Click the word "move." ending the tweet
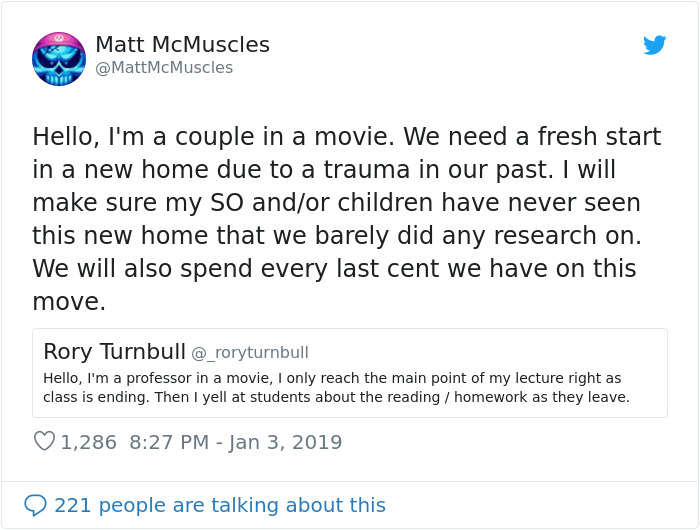Viewport: 700px width, 530px height. [68, 302]
